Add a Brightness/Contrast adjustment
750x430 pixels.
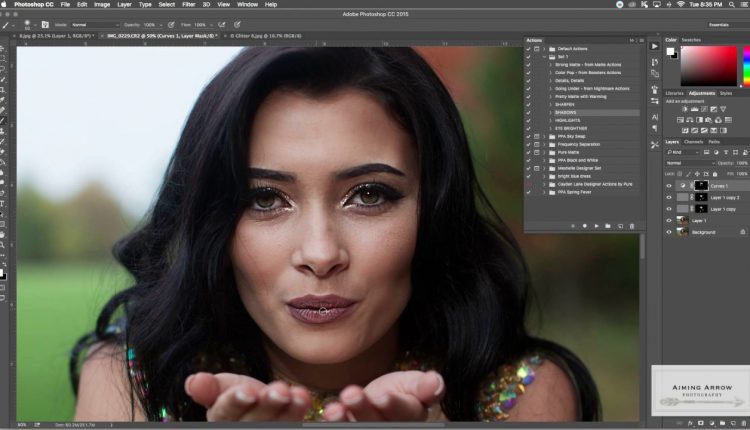coord(685,109)
